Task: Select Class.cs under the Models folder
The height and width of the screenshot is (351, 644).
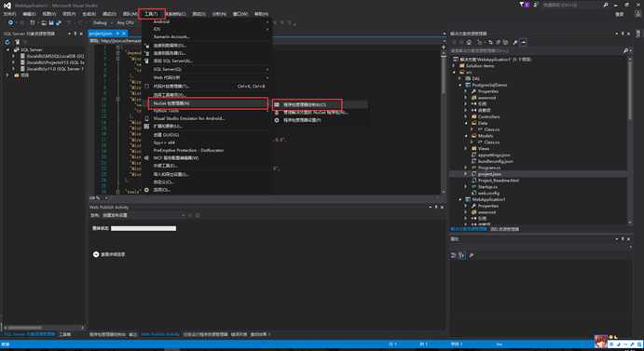Action: point(491,142)
